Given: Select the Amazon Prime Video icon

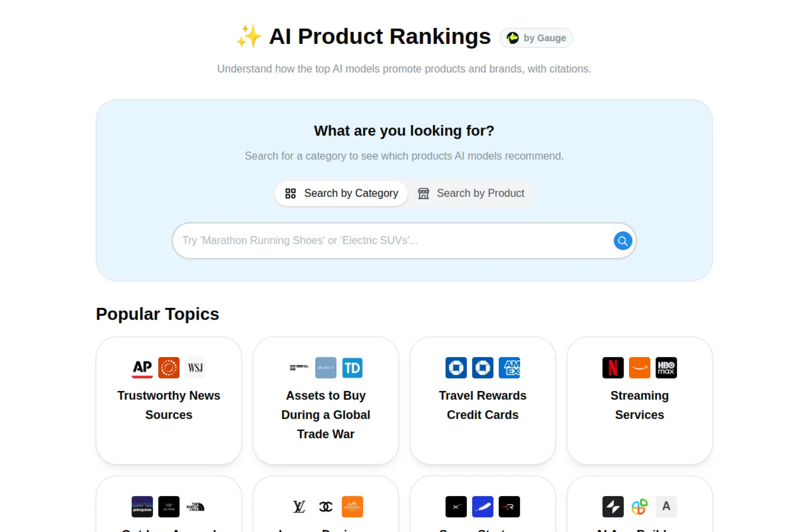Looking at the screenshot, I should 639,367.
